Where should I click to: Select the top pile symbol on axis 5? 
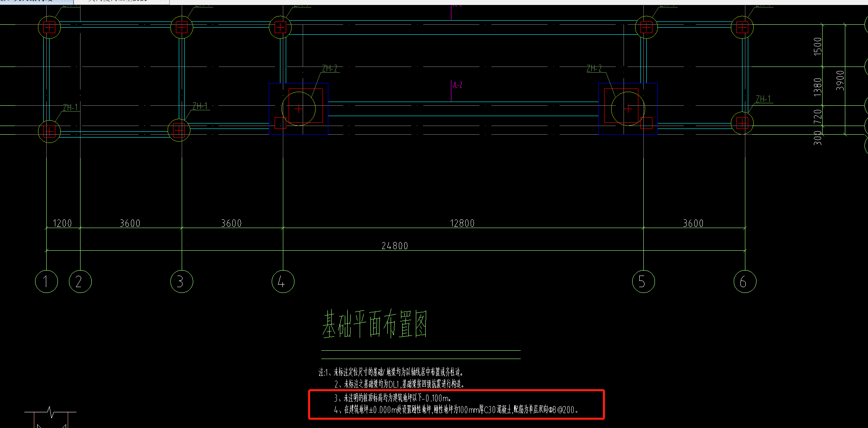coord(646,27)
